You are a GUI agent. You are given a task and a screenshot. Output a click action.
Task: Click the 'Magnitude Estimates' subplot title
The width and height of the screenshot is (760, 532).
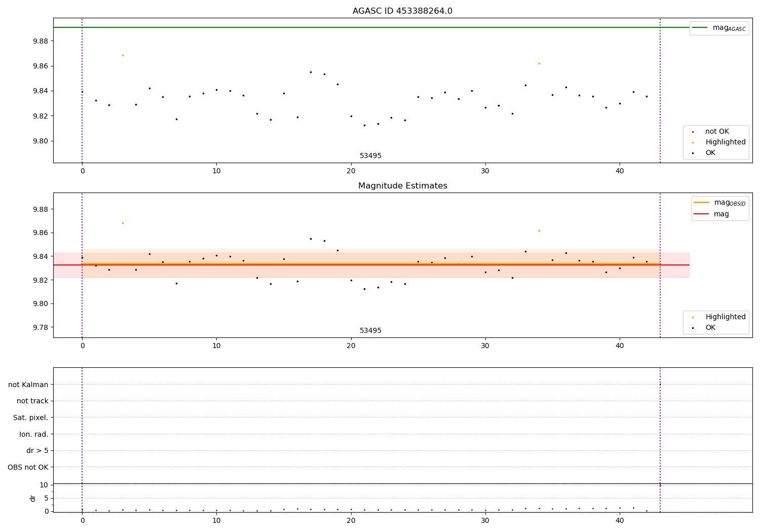[402, 186]
